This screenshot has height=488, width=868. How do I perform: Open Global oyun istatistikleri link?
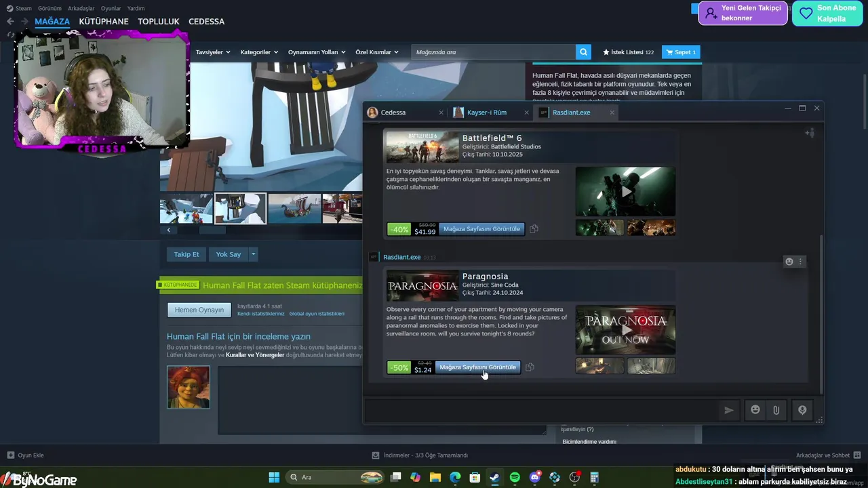tap(317, 314)
